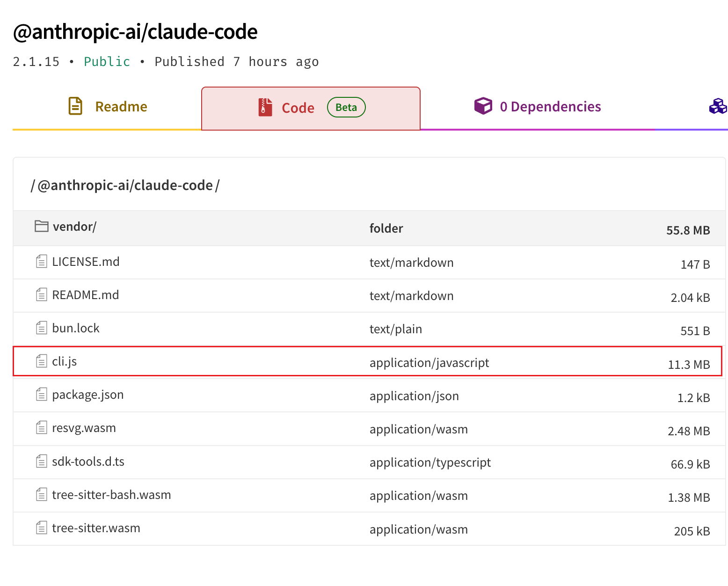The image size is (728, 586).
Task: Click the @anthropic-ai/claude-code breadcrumb path
Action: tap(125, 185)
